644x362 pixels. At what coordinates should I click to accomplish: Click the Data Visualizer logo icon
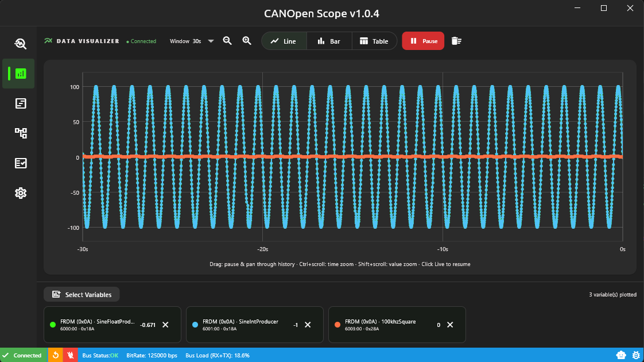[x=48, y=41]
